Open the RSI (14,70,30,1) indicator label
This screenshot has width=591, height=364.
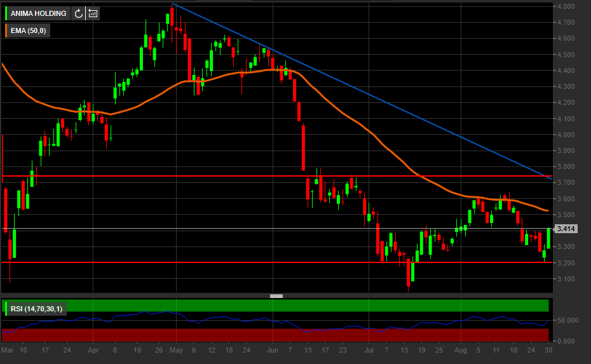click(37, 309)
